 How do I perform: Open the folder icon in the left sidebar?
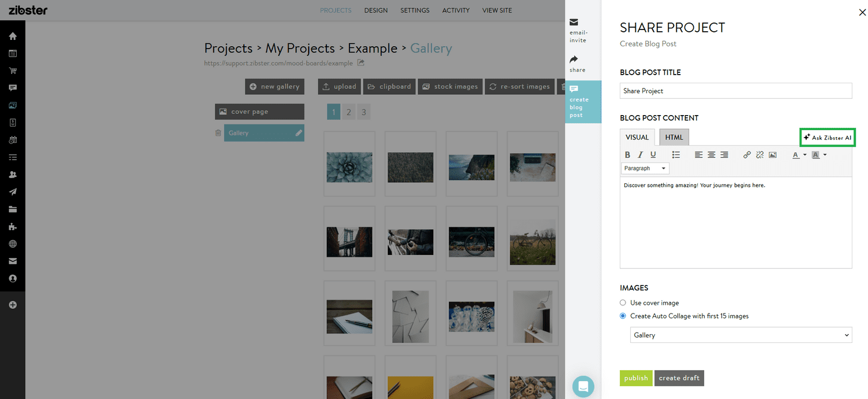[13, 209]
